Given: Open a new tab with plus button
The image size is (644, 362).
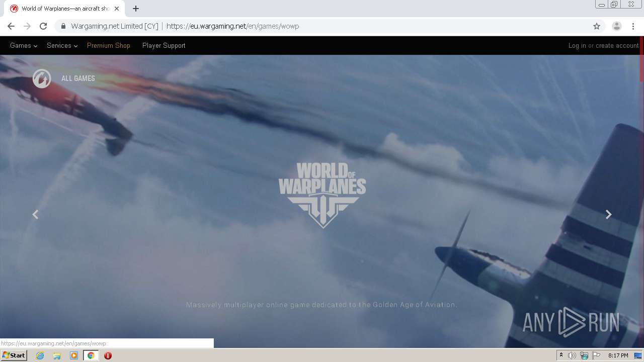Looking at the screenshot, I should pyautogui.click(x=136, y=9).
